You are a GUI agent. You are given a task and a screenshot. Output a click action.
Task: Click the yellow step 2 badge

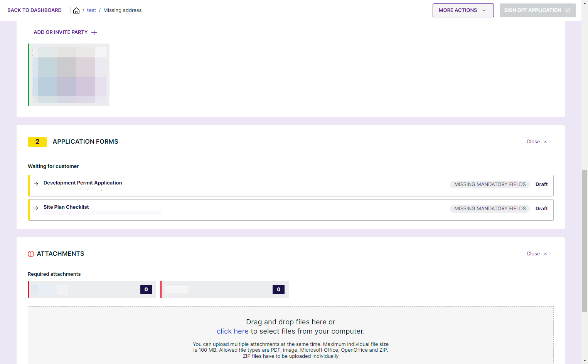[37, 142]
